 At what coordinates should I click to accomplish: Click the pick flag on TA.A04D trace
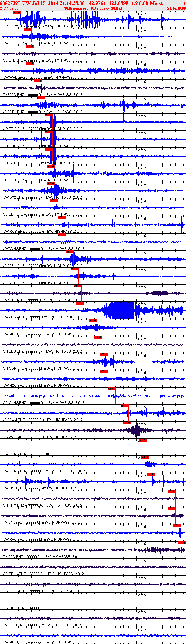pos(77,286)
